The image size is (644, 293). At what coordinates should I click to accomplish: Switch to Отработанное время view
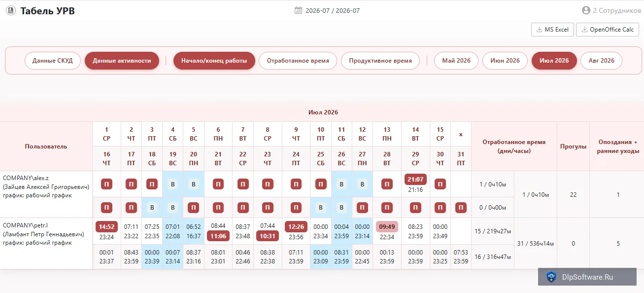(x=298, y=61)
